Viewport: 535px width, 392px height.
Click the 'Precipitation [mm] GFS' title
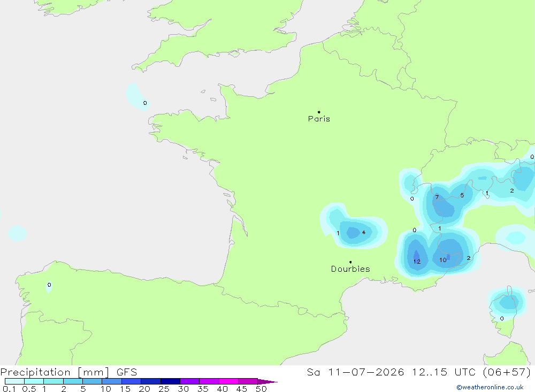point(69,372)
